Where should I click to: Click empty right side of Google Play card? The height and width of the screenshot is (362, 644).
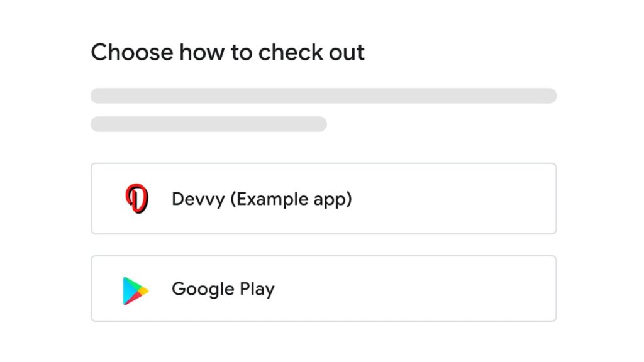(x=478, y=288)
